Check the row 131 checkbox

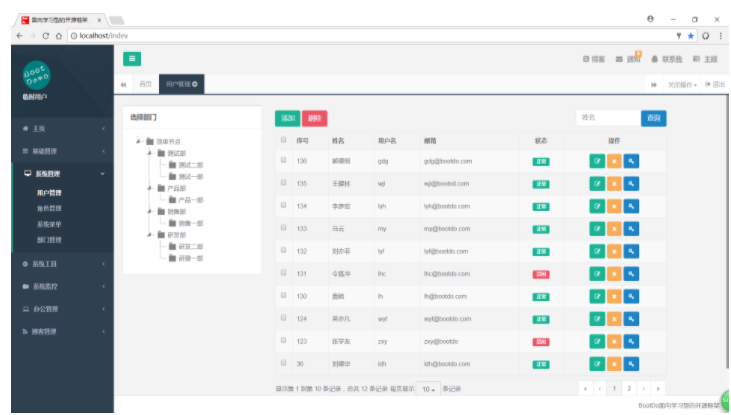click(283, 273)
